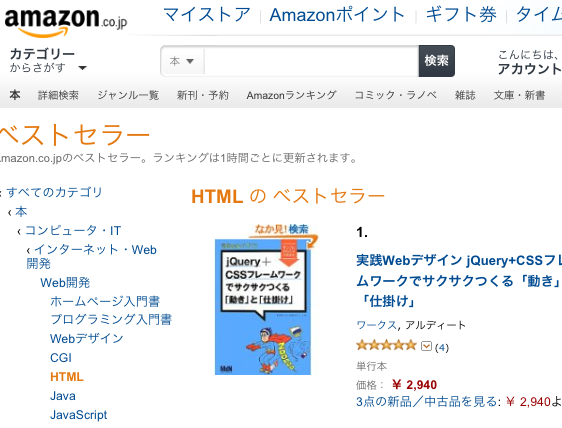Click the ギフト券 link
This screenshot has width=562, height=428.
461,15
